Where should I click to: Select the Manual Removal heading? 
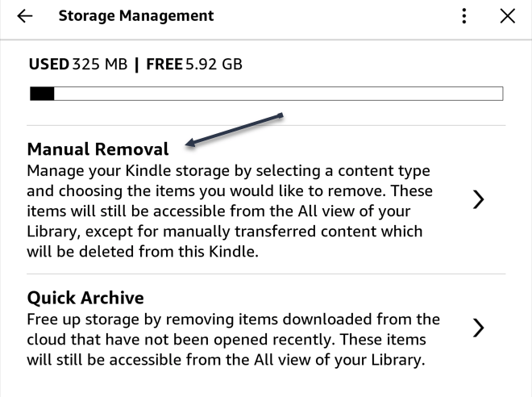coord(98,149)
